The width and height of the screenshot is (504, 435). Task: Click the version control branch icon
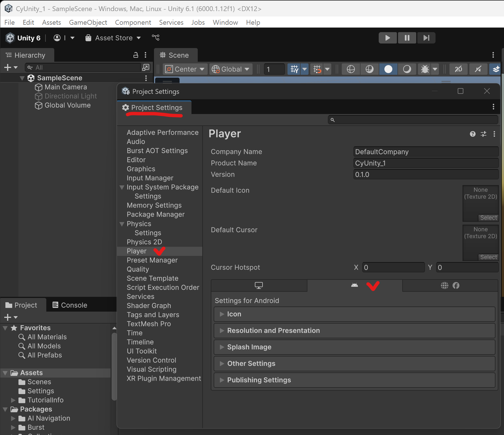(156, 38)
